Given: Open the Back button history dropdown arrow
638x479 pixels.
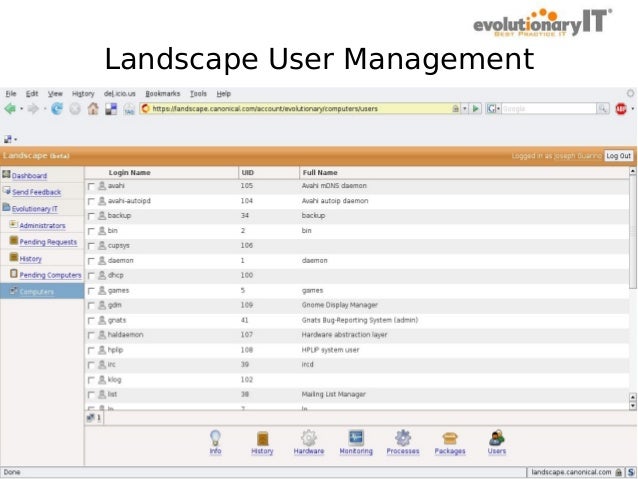Looking at the screenshot, I should tap(22, 109).
